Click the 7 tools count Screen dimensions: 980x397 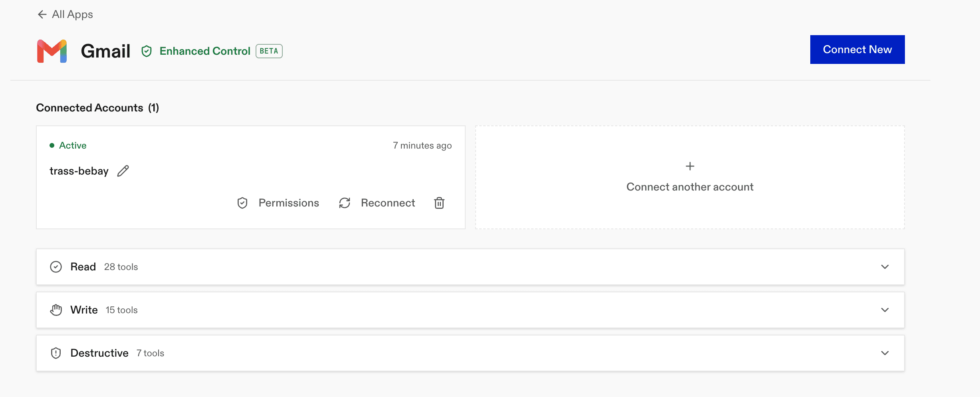click(x=150, y=353)
